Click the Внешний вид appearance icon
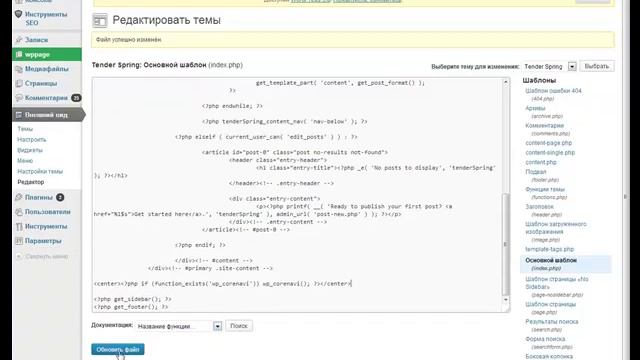The image size is (640, 360). pyautogui.click(x=19, y=115)
